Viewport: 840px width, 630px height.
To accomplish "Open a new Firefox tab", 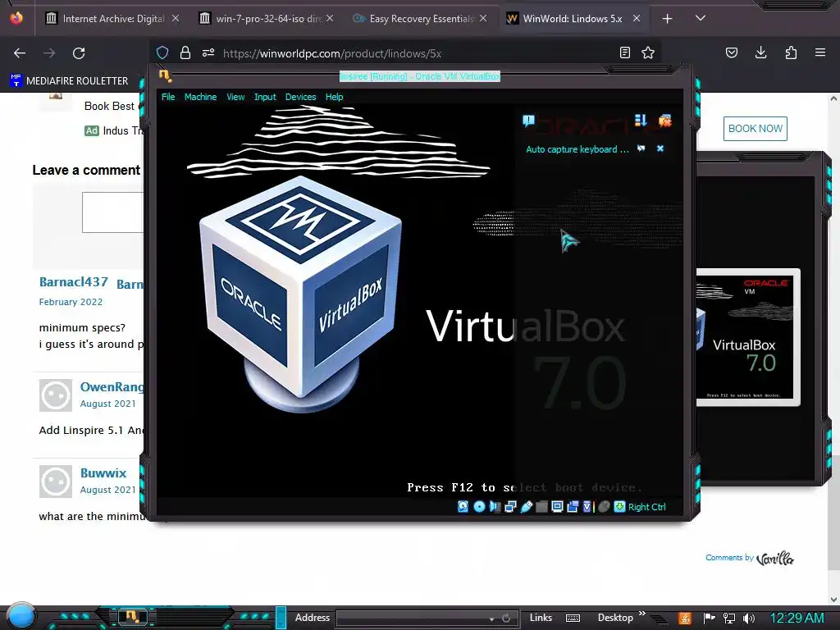I will (x=667, y=19).
